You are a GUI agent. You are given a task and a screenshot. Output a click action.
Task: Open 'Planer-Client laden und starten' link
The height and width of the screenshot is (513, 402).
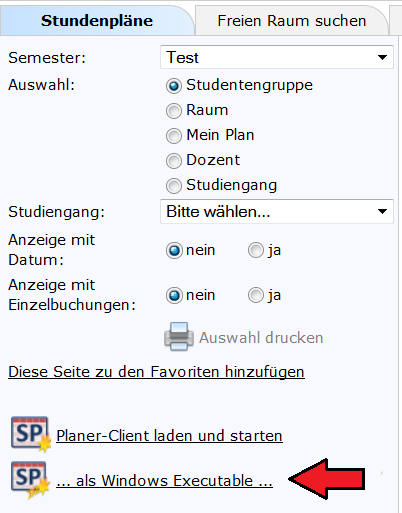click(x=169, y=436)
